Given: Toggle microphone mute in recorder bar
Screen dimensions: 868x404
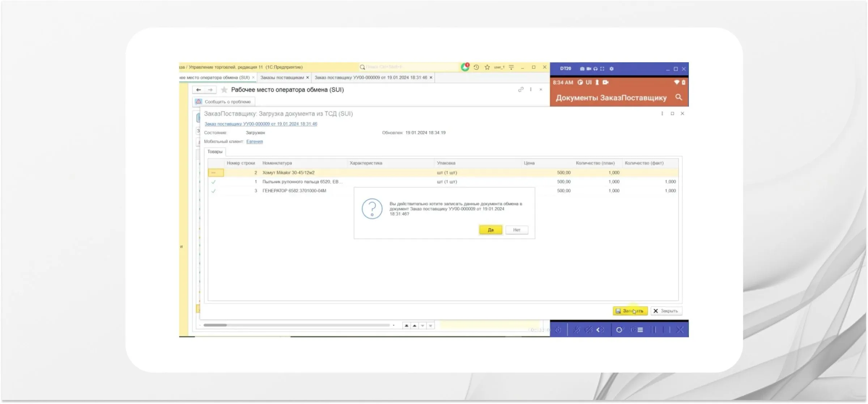Looking at the screenshot, I should pos(576,330).
